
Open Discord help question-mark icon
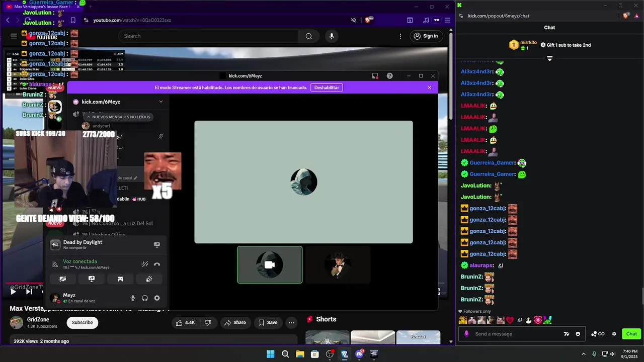coord(389,76)
